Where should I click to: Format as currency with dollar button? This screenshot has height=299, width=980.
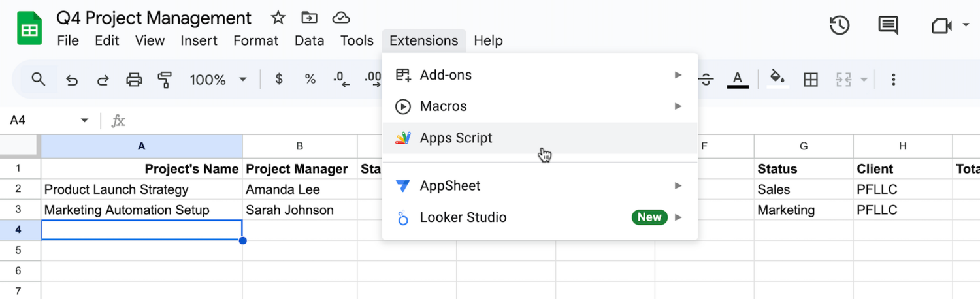click(279, 80)
